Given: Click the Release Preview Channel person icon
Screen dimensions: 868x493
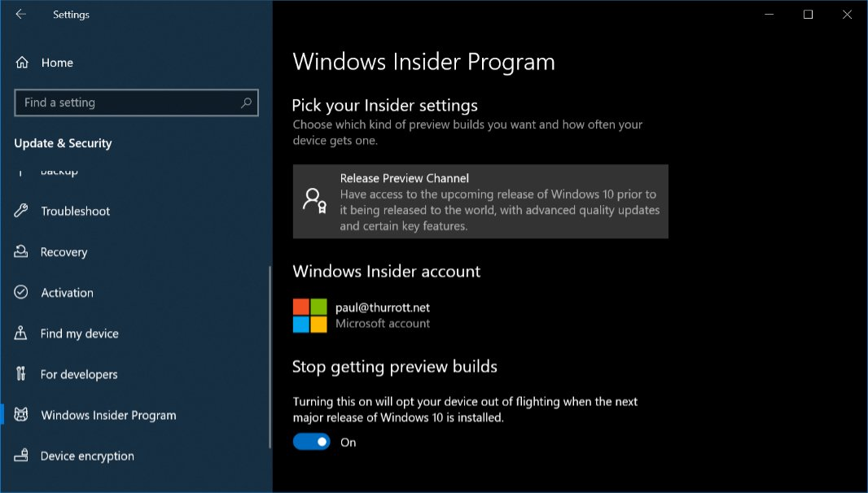Looking at the screenshot, I should coord(314,201).
